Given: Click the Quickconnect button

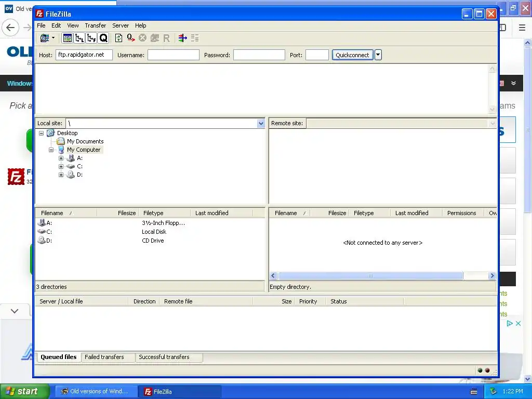Looking at the screenshot, I should (x=353, y=55).
